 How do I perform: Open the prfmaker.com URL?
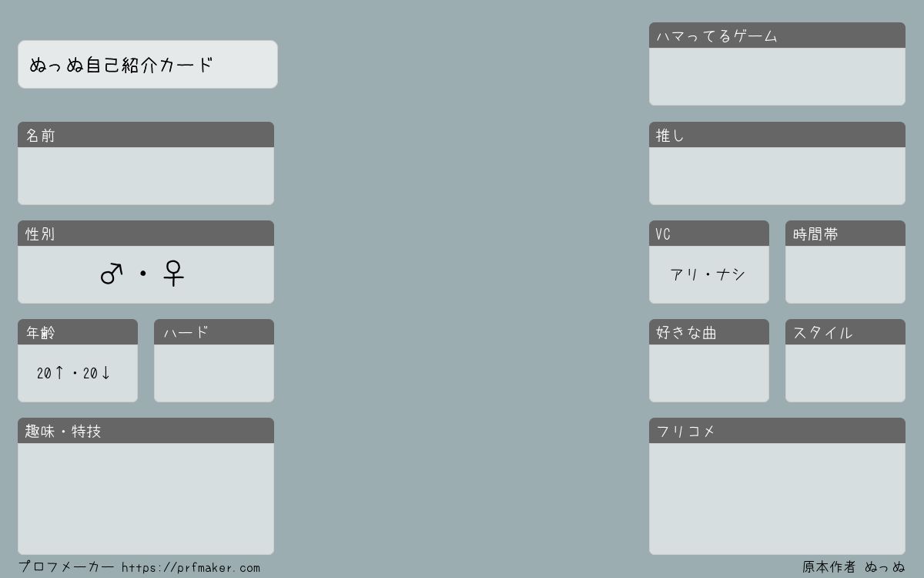click(191, 568)
